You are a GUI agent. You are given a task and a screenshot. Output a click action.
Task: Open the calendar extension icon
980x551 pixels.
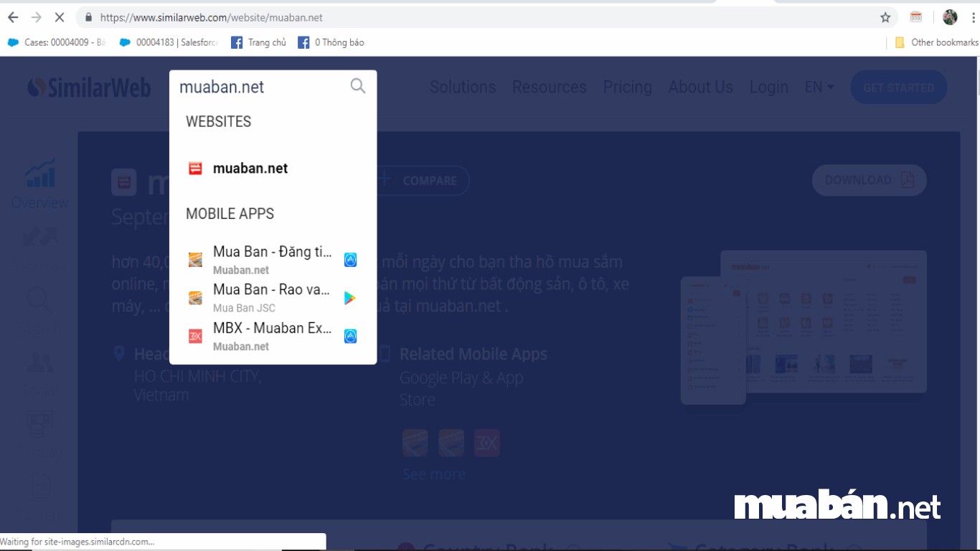[x=916, y=17]
